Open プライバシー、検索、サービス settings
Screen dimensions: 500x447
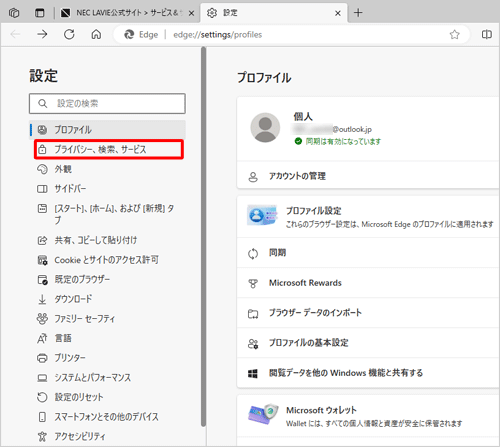click(109, 149)
